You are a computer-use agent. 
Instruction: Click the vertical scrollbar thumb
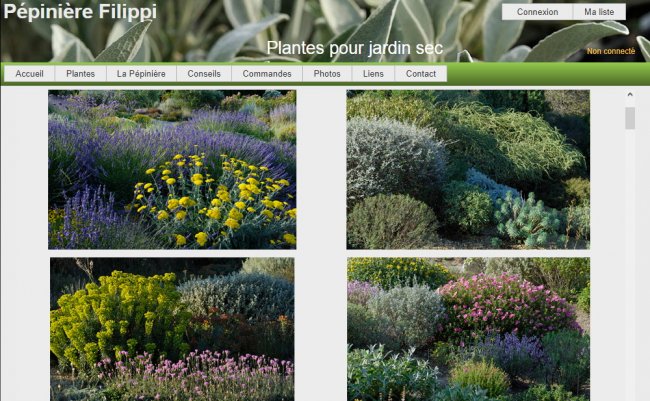pyautogui.click(x=630, y=119)
